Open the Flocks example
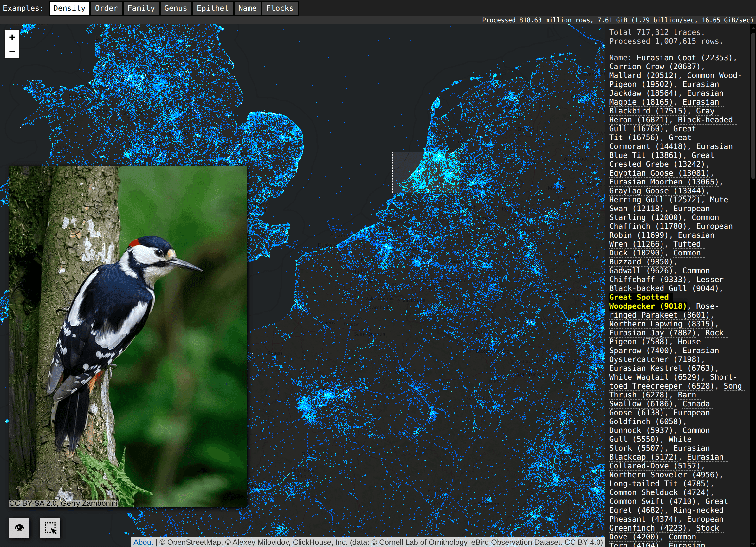The width and height of the screenshot is (756, 547). (x=280, y=8)
